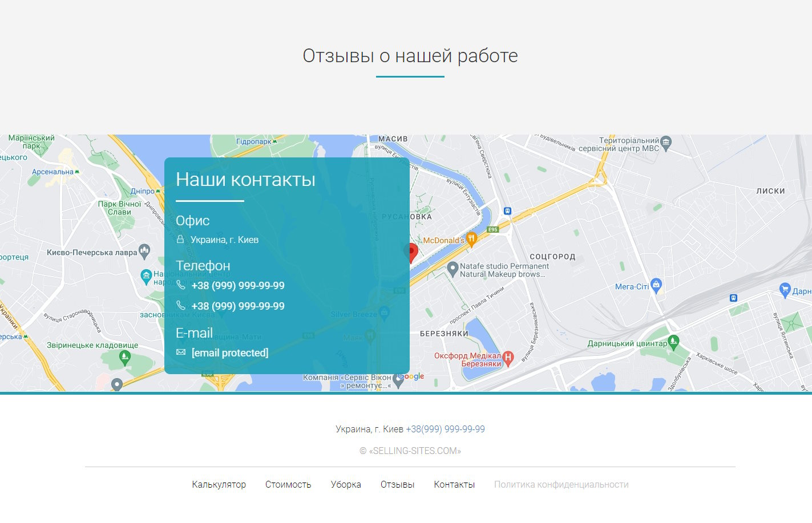Select the Звіринецьке кладовище green marker
The image size is (812, 523).
point(125,358)
